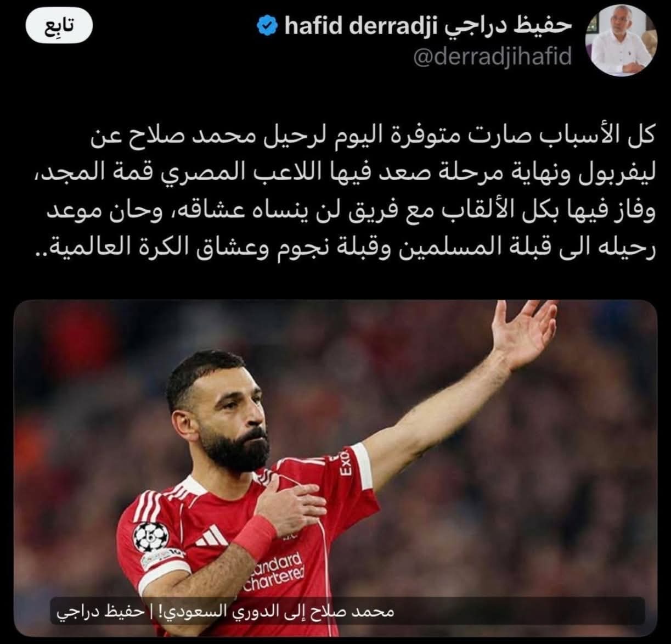The image size is (671, 644).
Task: Click the player's bearded face in photo
Action: pyautogui.click(x=233, y=417)
